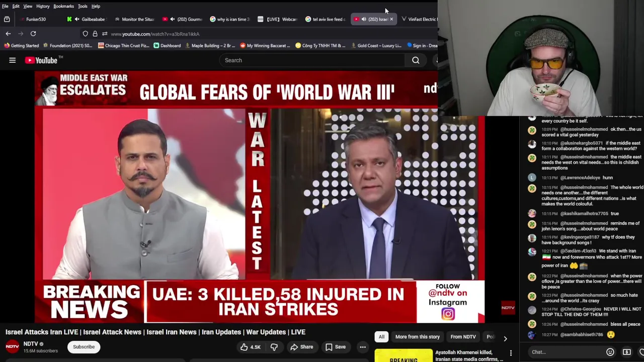
Task: Switch to the Funker530 tab
Action: tap(36, 19)
